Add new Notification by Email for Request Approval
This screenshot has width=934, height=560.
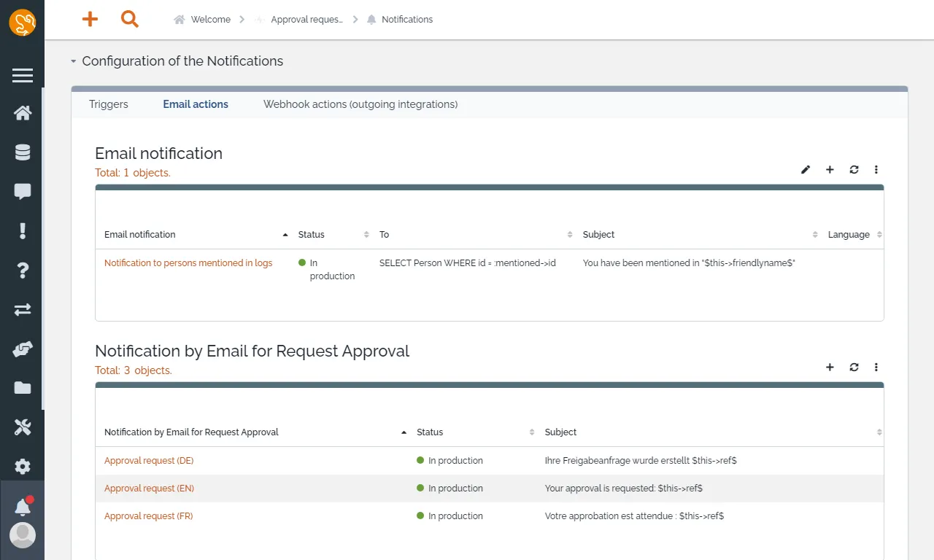[x=830, y=367]
